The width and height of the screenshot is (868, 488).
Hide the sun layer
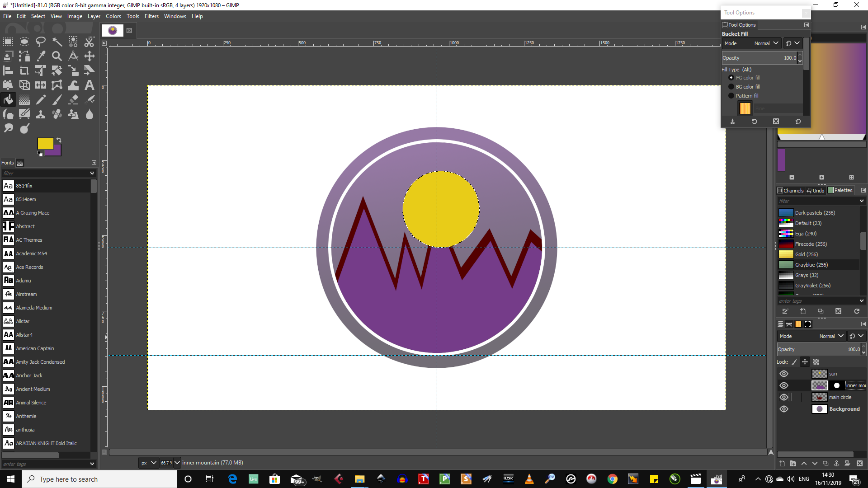click(784, 374)
